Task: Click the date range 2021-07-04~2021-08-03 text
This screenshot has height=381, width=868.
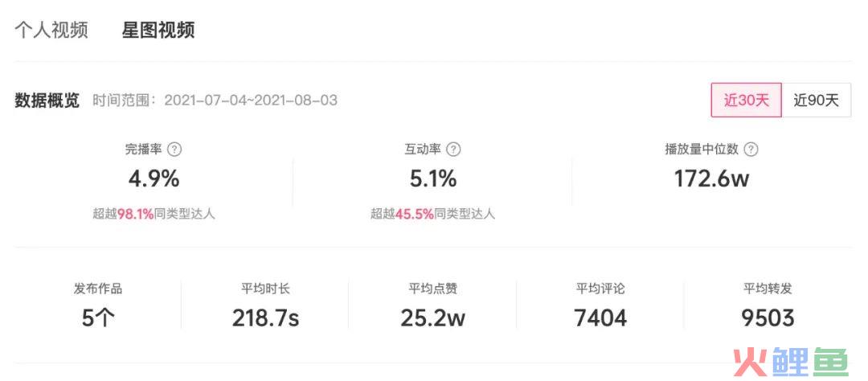Action: [x=251, y=100]
